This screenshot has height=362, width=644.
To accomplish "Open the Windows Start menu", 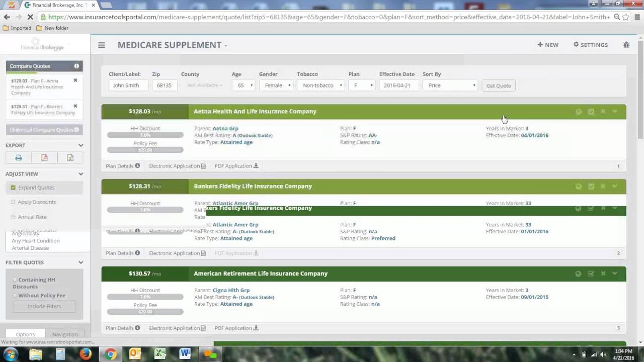I will tap(10, 354).
